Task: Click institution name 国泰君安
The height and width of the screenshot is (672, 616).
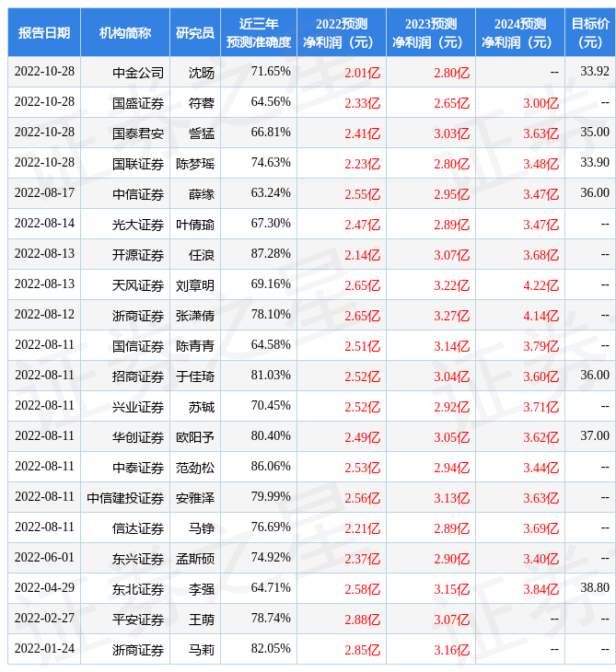Action: tap(138, 133)
